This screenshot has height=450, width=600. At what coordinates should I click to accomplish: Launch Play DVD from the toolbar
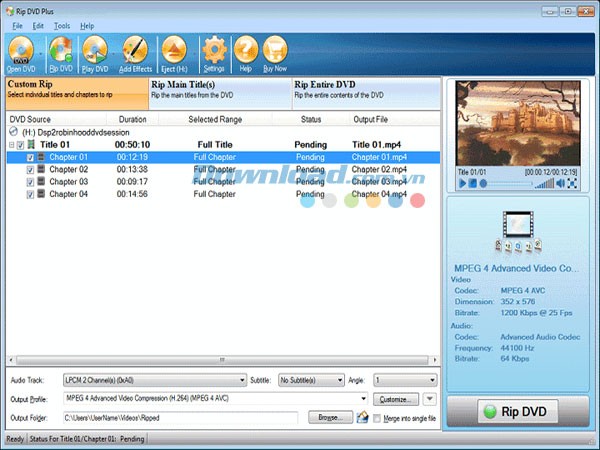95,50
